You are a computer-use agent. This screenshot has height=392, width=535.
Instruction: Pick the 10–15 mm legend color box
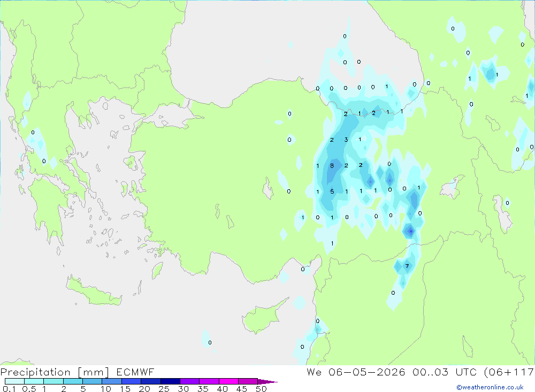point(112,381)
